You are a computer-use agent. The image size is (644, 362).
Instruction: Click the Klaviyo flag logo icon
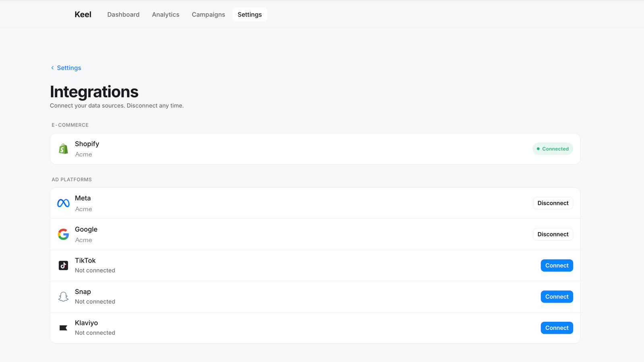tap(63, 328)
